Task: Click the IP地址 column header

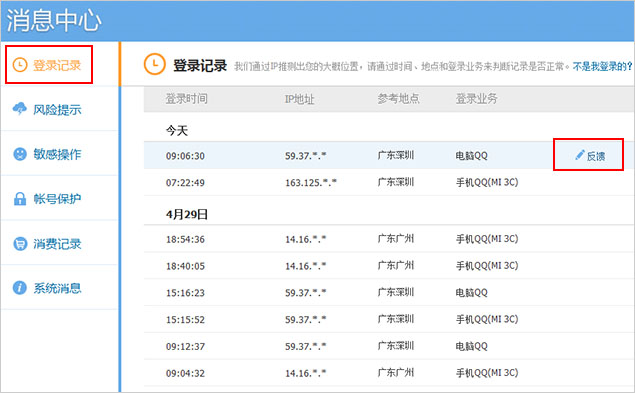Action: 299,98
